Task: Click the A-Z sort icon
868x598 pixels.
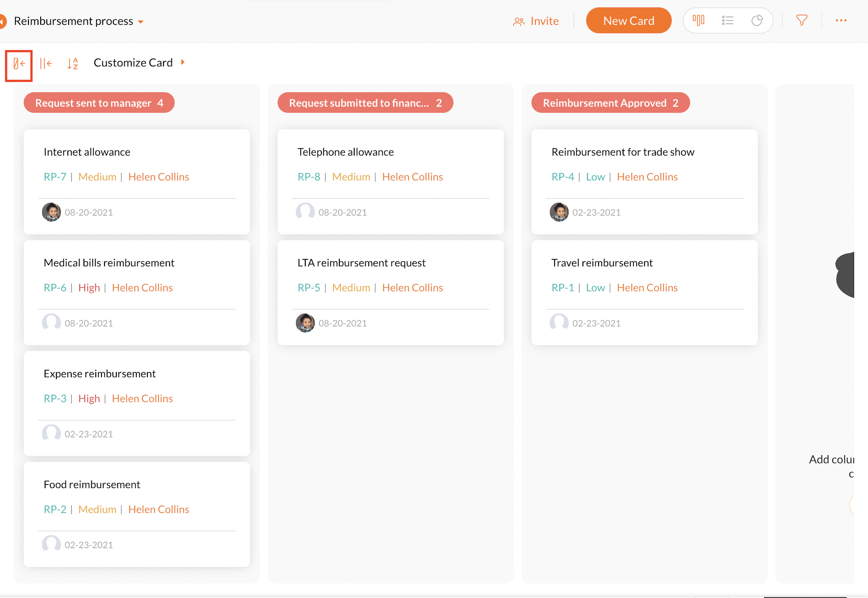Action: (x=73, y=64)
